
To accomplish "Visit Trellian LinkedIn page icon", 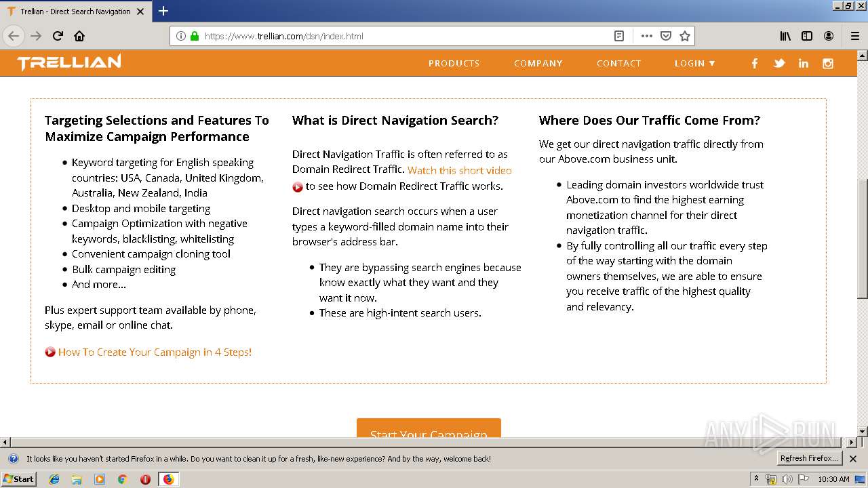I will point(804,63).
